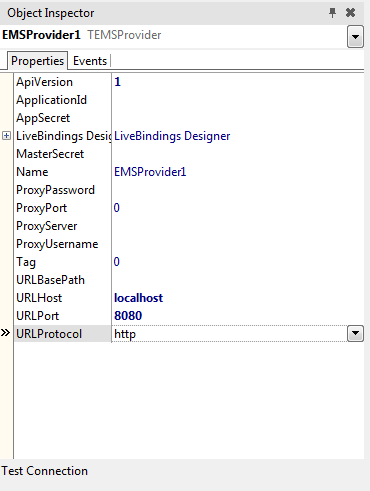Click the LiveBindings Designer value text
Image resolution: width=370 pixels, height=491 pixels.
(x=172, y=136)
